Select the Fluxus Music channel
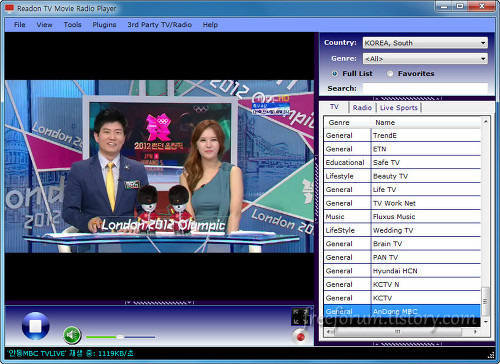500x364 pixels. (402, 217)
